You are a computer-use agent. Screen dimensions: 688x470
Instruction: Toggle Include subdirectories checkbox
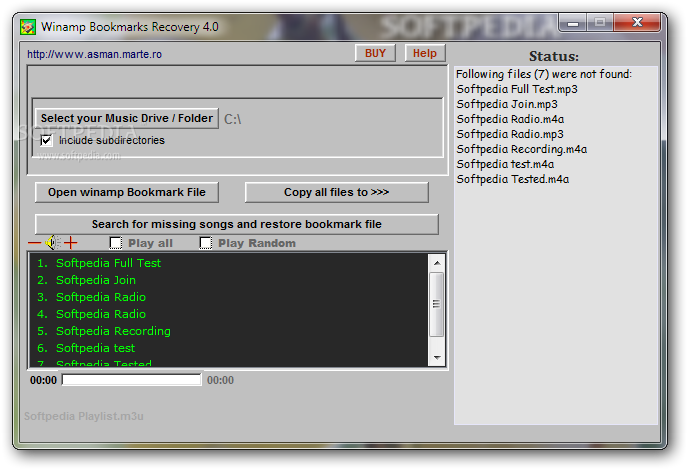[x=46, y=140]
